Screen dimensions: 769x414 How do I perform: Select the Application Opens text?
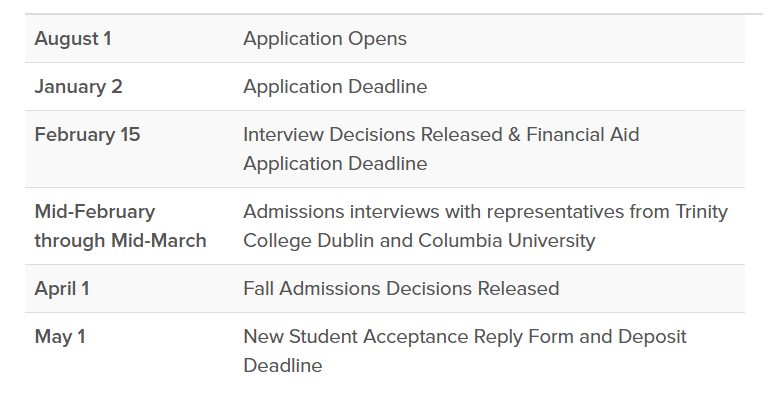pos(324,39)
